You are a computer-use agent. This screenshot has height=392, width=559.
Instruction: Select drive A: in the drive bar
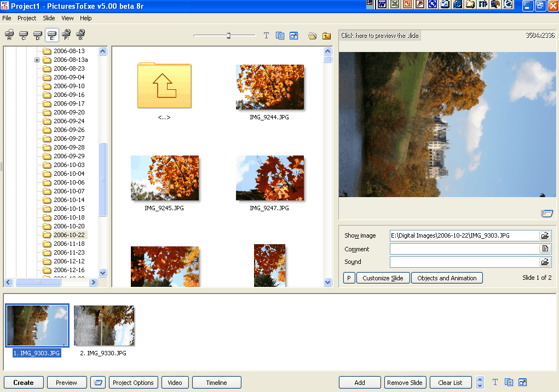tap(9, 35)
